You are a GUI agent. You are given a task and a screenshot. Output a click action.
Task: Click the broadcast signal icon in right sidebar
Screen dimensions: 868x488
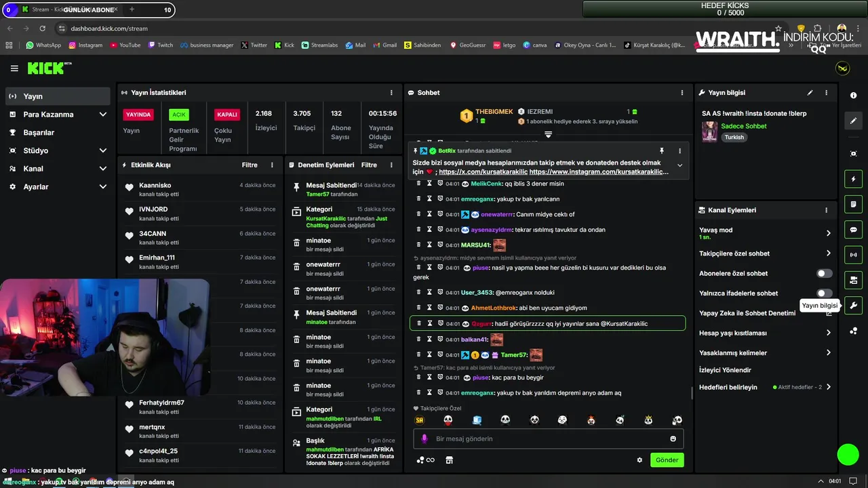[853, 255]
